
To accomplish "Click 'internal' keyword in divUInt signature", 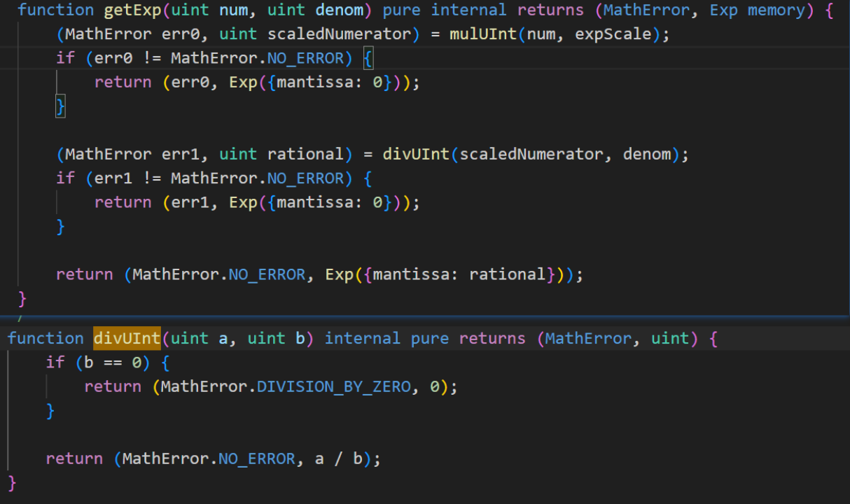I will coord(363,339).
